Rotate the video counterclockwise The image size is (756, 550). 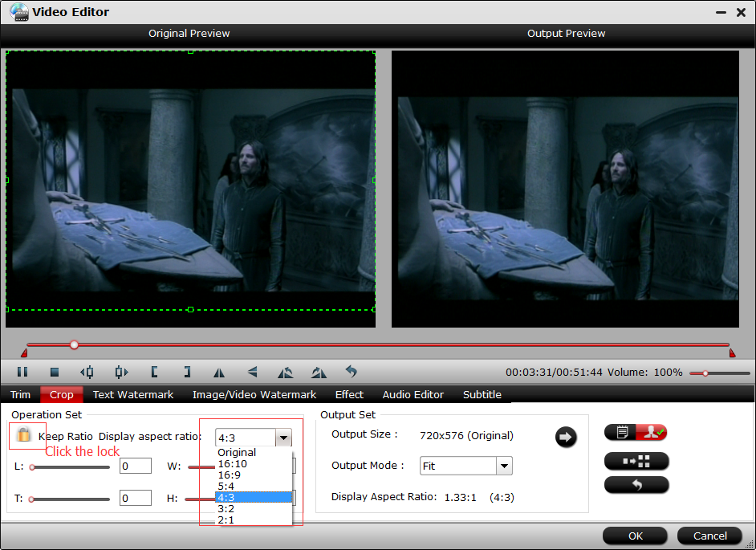tap(286, 372)
